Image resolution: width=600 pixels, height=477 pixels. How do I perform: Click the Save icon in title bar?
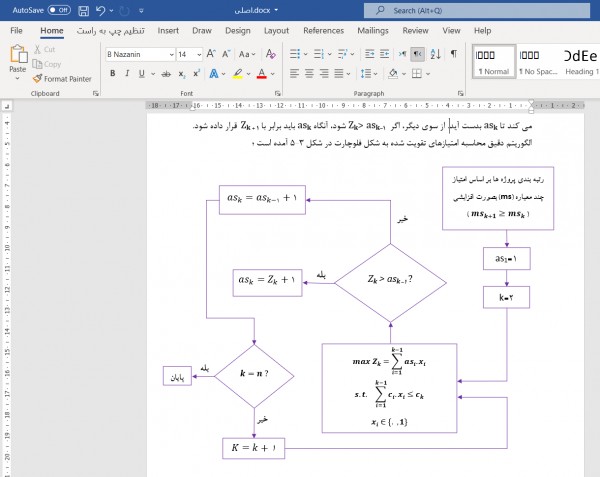(83, 10)
